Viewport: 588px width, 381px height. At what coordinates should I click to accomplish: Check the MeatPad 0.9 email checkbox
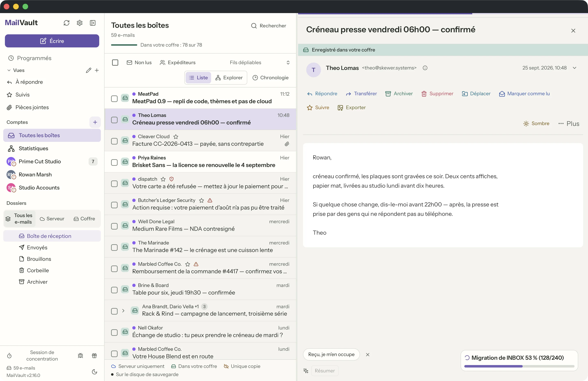point(114,99)
